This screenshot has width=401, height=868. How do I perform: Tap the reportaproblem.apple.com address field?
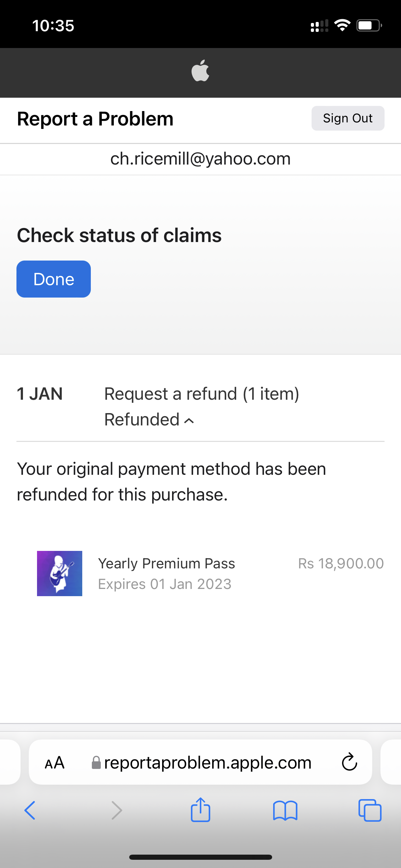pyautogui.click(x=207, y=763)
